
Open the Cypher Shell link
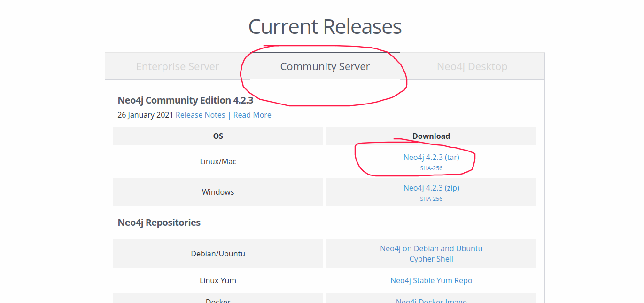click(x=431, y=258)
